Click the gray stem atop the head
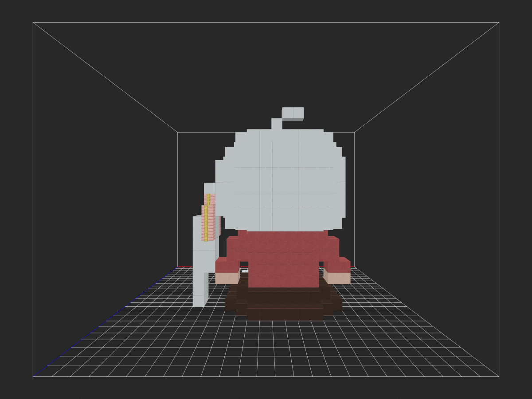This screenshot has height=399, width=532. (x=277, y=124)
